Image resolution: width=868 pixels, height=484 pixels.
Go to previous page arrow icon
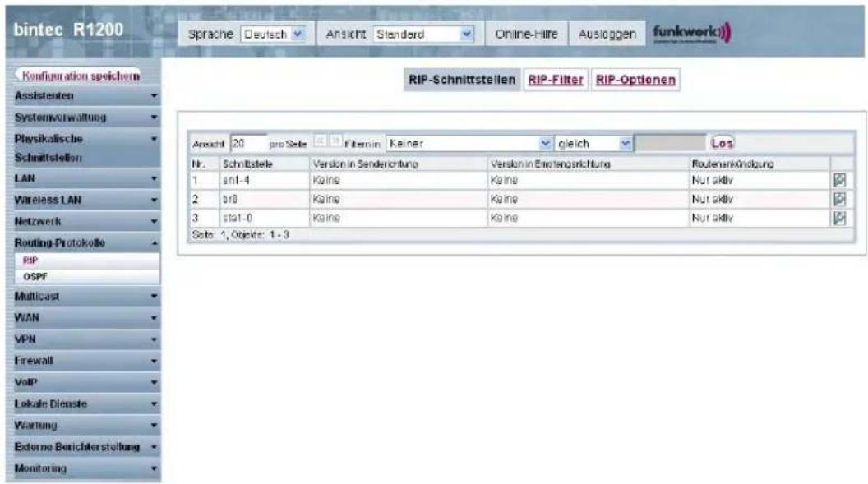click(320, 141)
